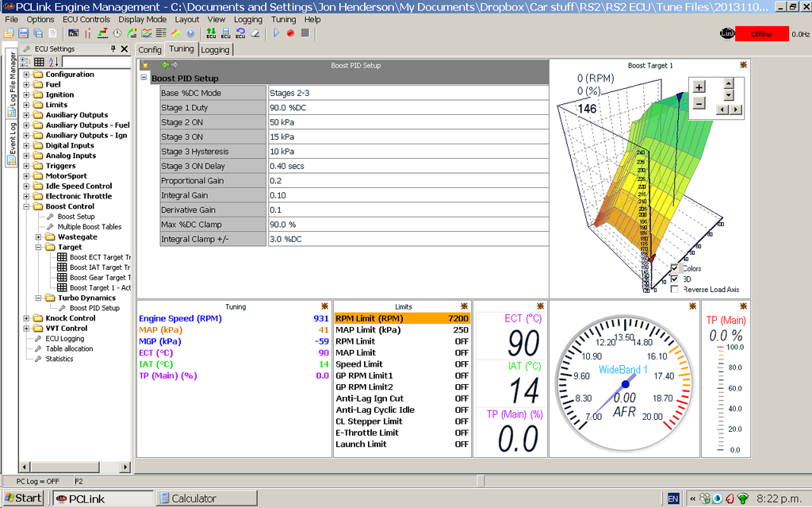Expand the Ignition folder
Screen dimensions: 812x508
26,95
